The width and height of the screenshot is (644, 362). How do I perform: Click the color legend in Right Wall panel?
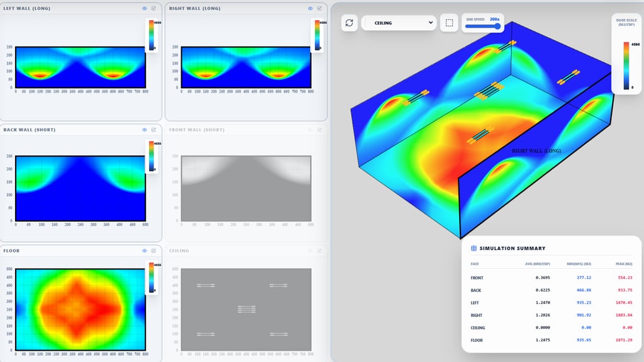pos(317,35)
